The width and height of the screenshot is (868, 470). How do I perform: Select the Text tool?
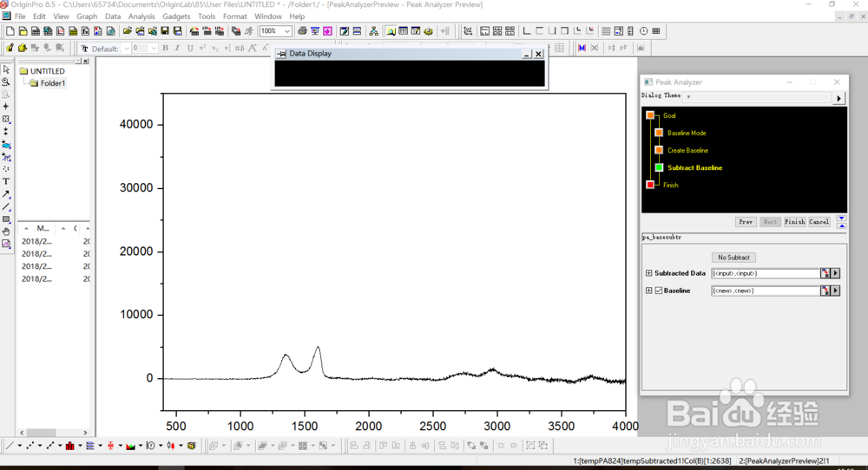6,181
